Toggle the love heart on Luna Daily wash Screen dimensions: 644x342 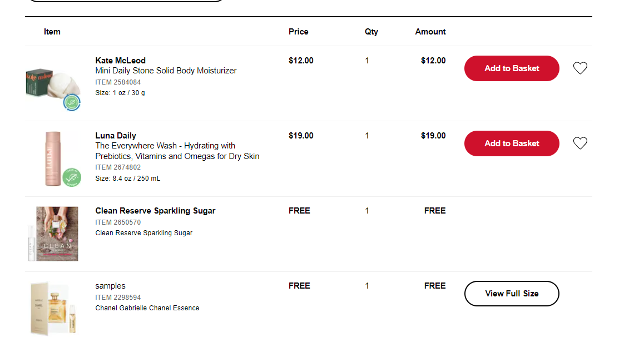tap(580, 143)
